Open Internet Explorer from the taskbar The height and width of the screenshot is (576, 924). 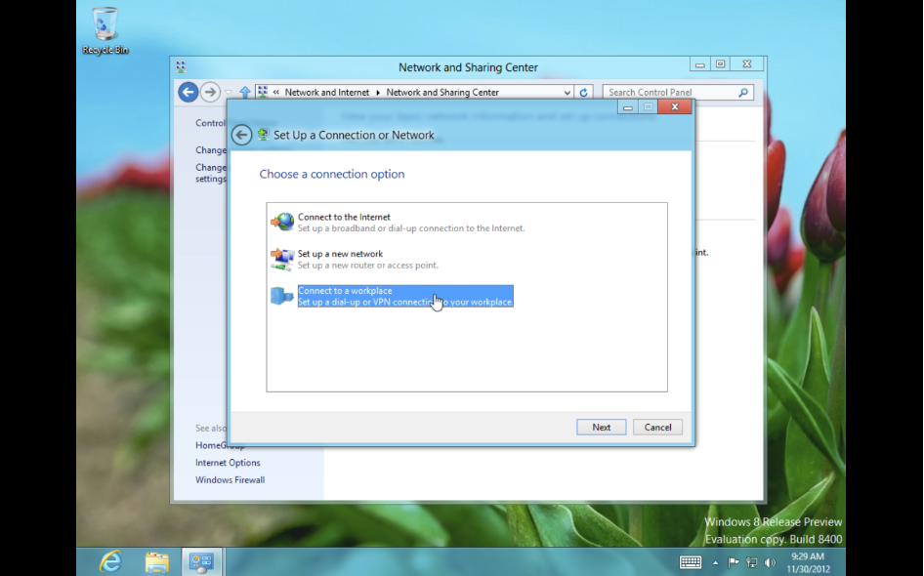[x=110, y=561]
